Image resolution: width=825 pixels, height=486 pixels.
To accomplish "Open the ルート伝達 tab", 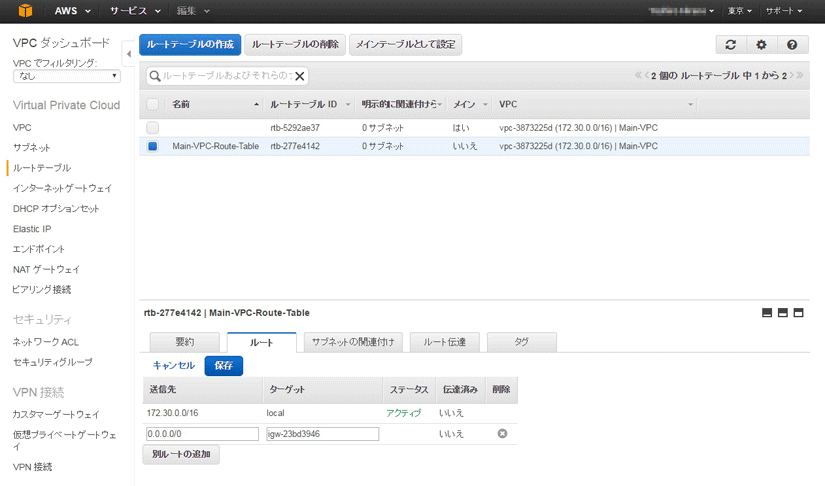I will point(444,342).
